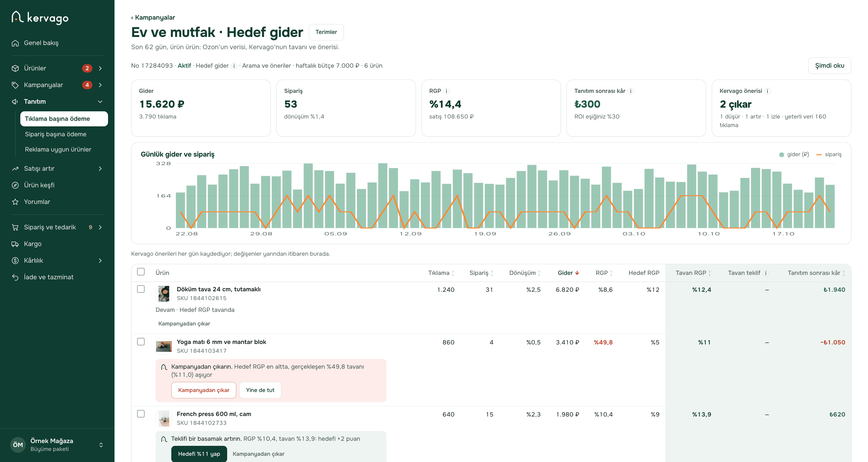Screen dimensions: 868x462
Task: Click the Terimler button
Action: [326, 32]
